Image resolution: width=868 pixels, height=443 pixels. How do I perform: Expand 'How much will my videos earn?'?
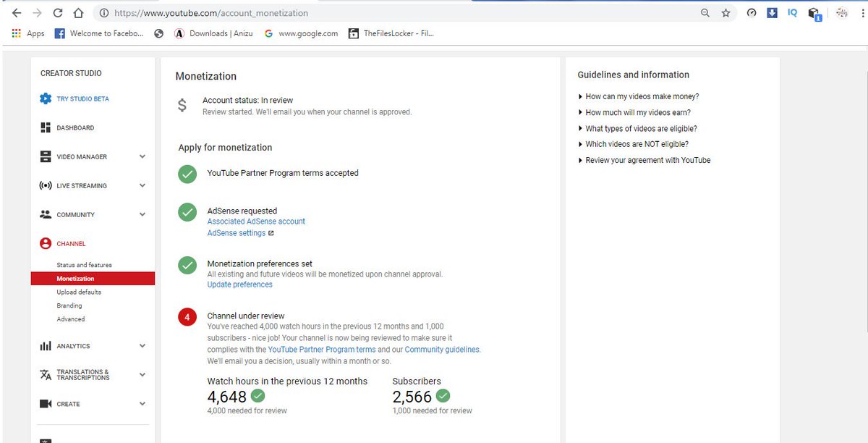click(634, 112)
